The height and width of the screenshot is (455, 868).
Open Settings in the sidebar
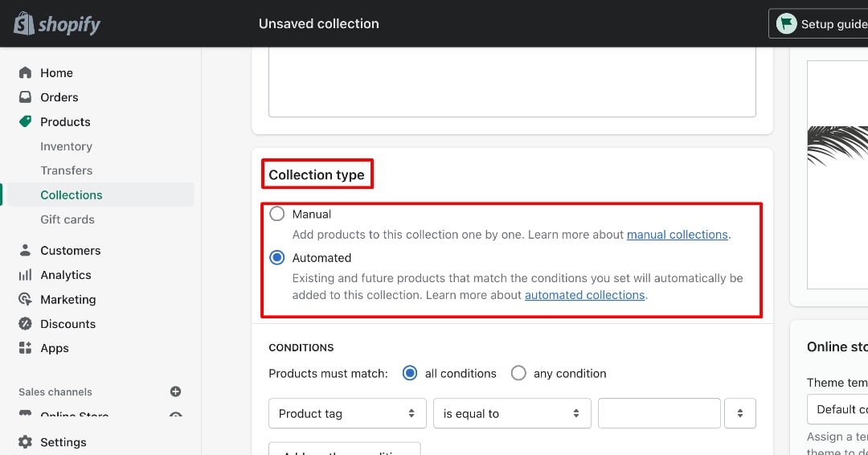[63, 441]
